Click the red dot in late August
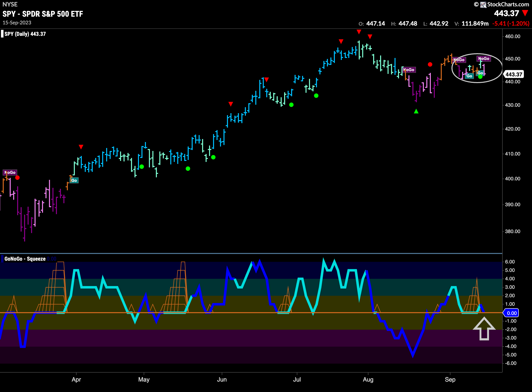The image size is (532, 392). coord(430,64)
